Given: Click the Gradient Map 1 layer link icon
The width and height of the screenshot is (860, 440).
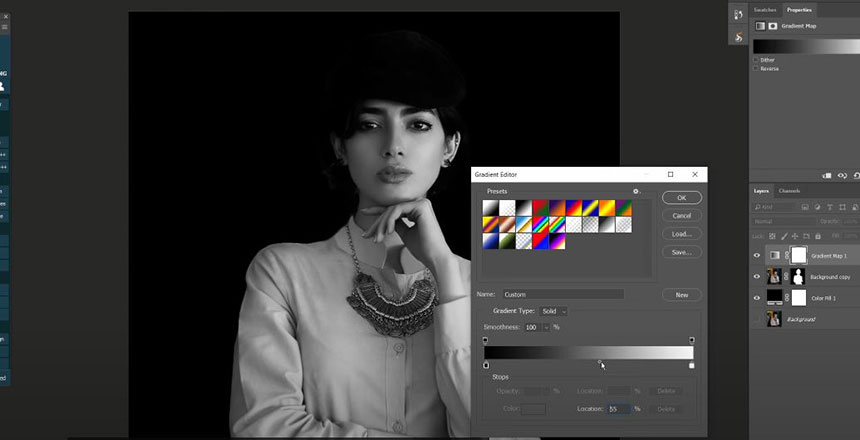Looking at the screenshot, I should 787,256.
